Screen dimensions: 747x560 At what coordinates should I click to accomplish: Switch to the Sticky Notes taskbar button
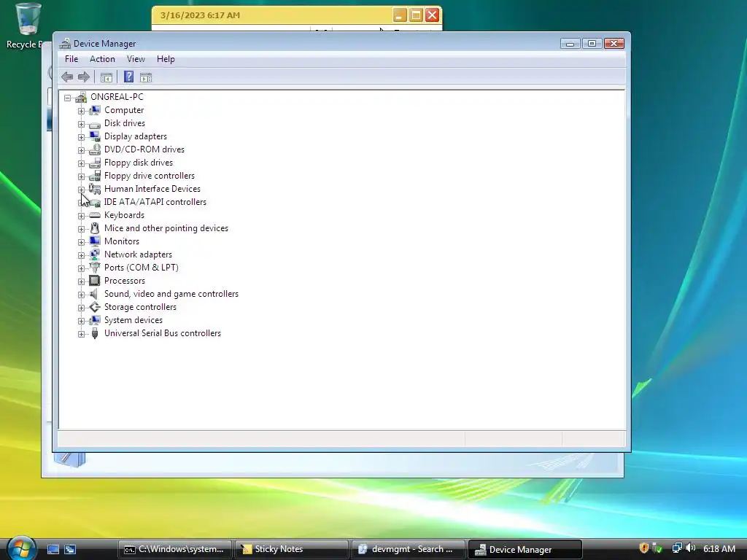point(290,549)
